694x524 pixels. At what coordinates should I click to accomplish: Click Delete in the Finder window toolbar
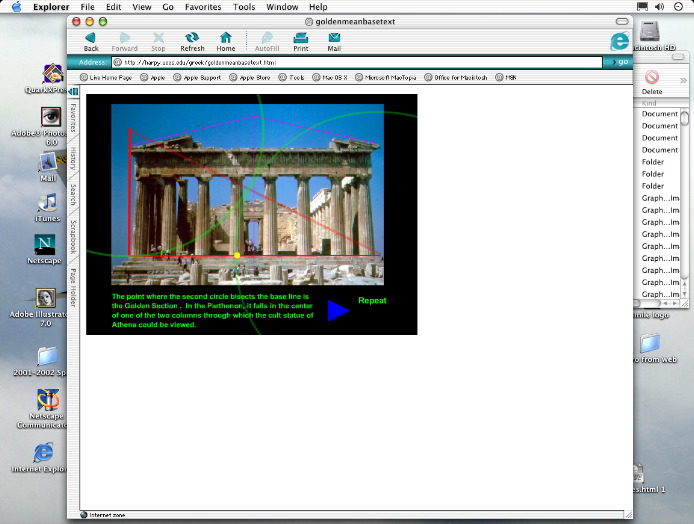point(652,83)
